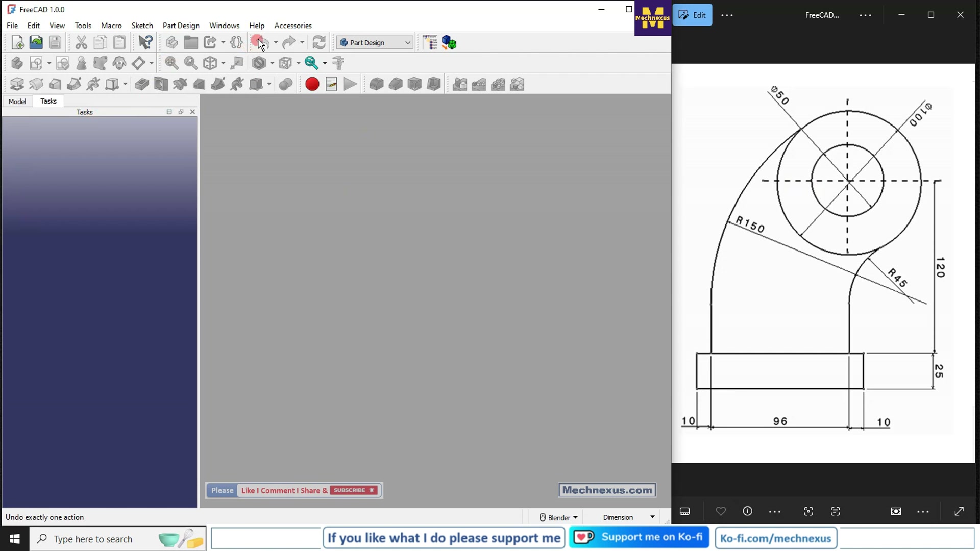Click the What's This help icon
980x551 pixels.
pyautogui.click(x=145, y=42)
